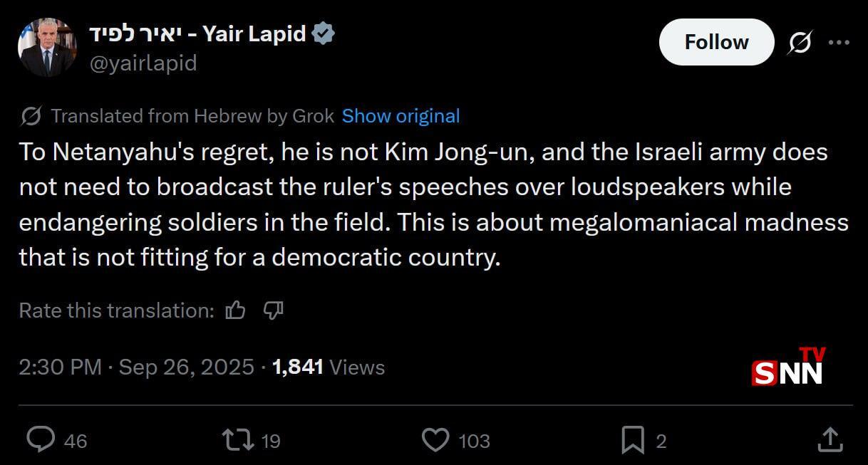Click the blue verified badge
This screenshot has width=868, height=465.
coord(324,33)
